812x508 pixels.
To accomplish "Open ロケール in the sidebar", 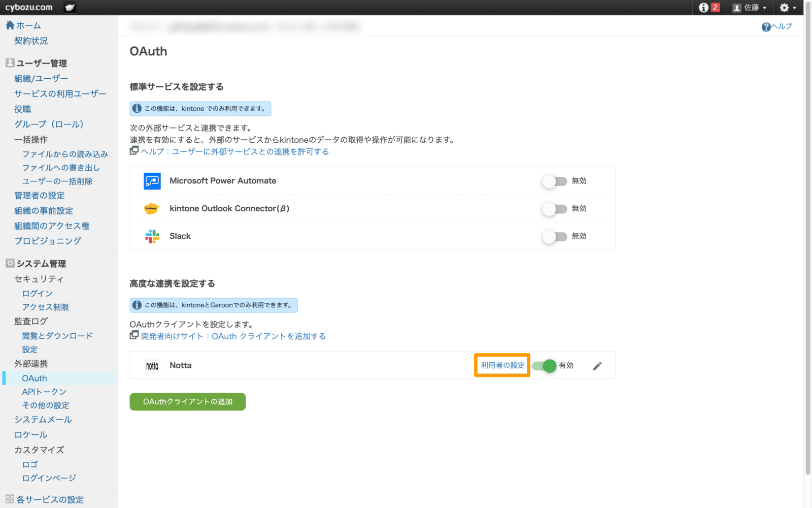I will (31, 435).
